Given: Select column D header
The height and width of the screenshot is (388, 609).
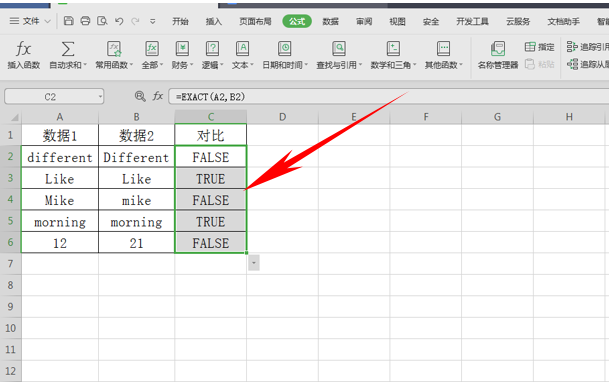Looking at the screenshot, I should coord(282,117).
